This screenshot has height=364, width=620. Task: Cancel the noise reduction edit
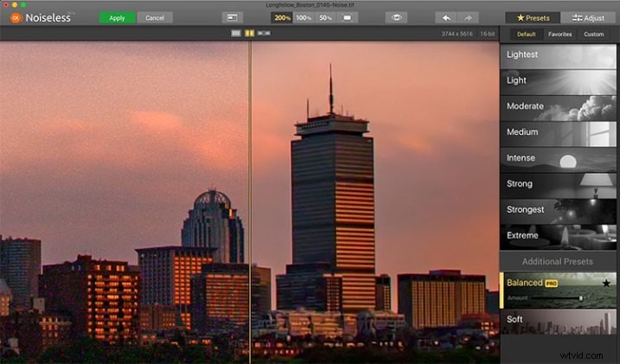(x=155, y=18)
